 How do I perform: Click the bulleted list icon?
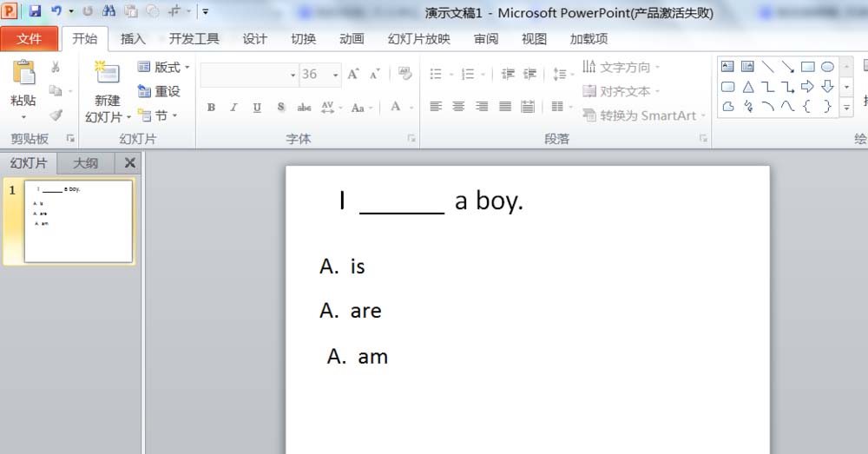pyautogui.click(x=436, y=74)
